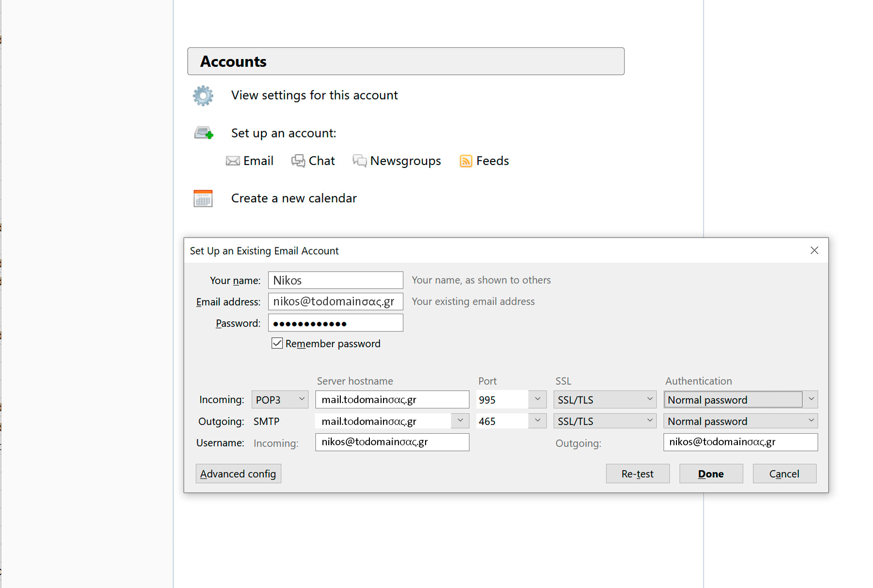Expand the incoming port 995 dropdown
The image size is (873, 588).
537,400
